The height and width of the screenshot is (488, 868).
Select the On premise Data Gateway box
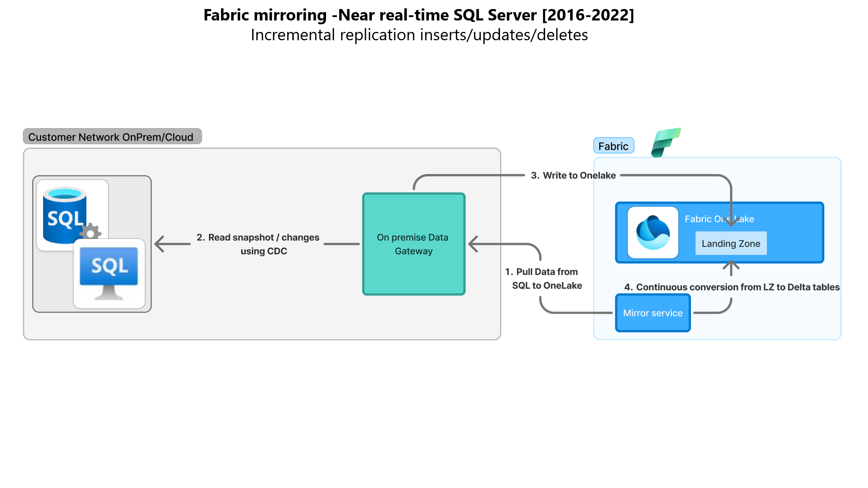click(414, 244)
